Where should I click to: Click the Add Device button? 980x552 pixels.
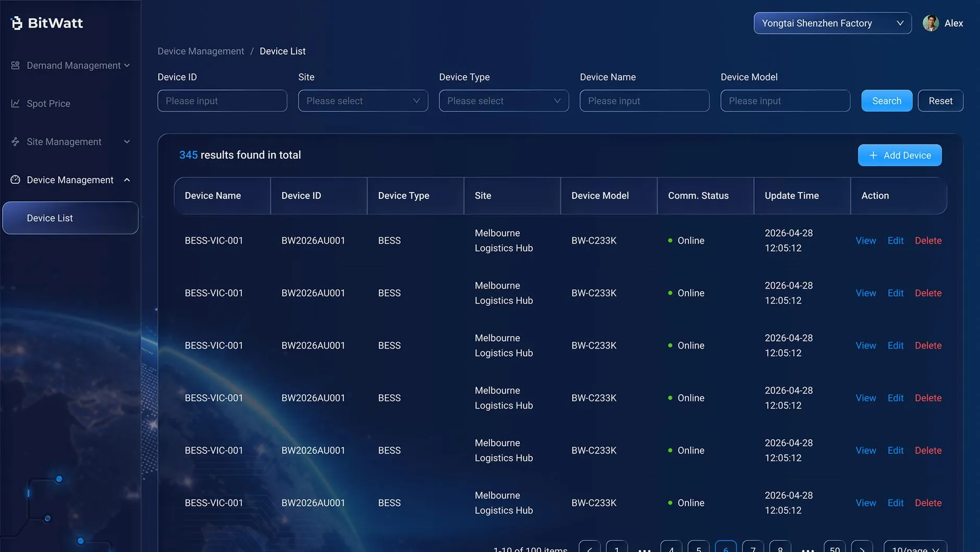(900, 155)
